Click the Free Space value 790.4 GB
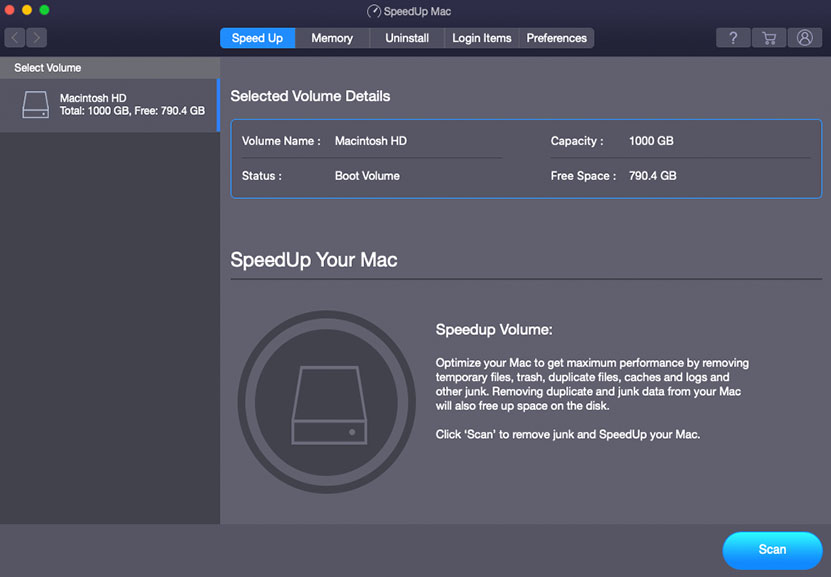Viewport: 831px width, 577px height. (650, 175)
